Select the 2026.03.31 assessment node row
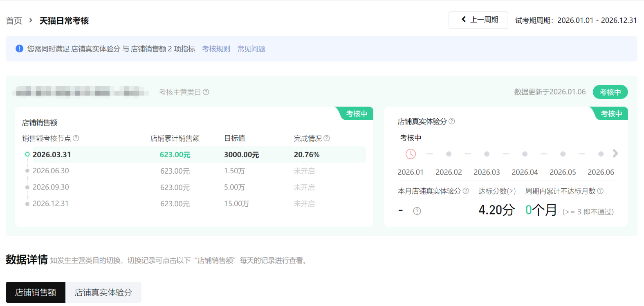The image size is (644, 306). coord(52,155)
